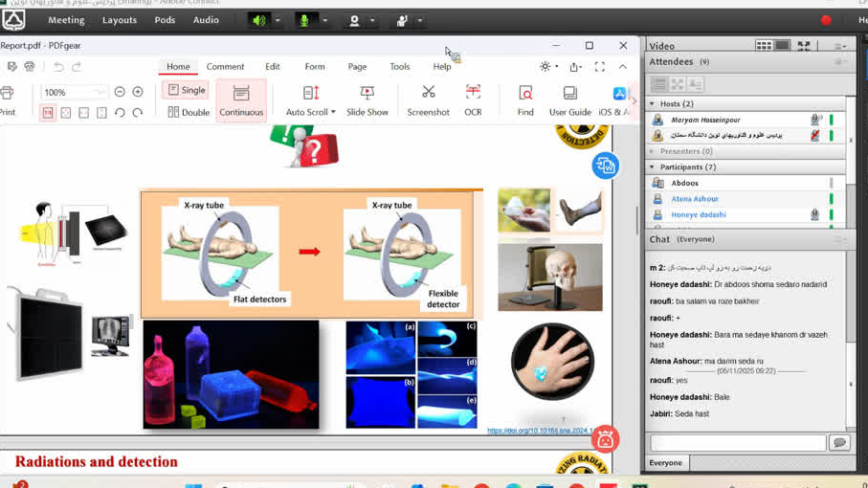The image size is (868, 488).
Task: Rotate page clockwise icon
Action: (x=138, y=112)
